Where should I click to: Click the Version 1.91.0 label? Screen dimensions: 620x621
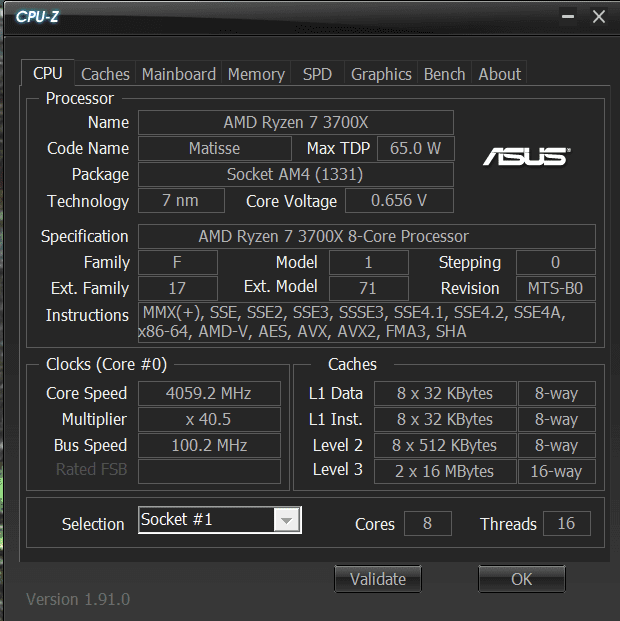78,599
